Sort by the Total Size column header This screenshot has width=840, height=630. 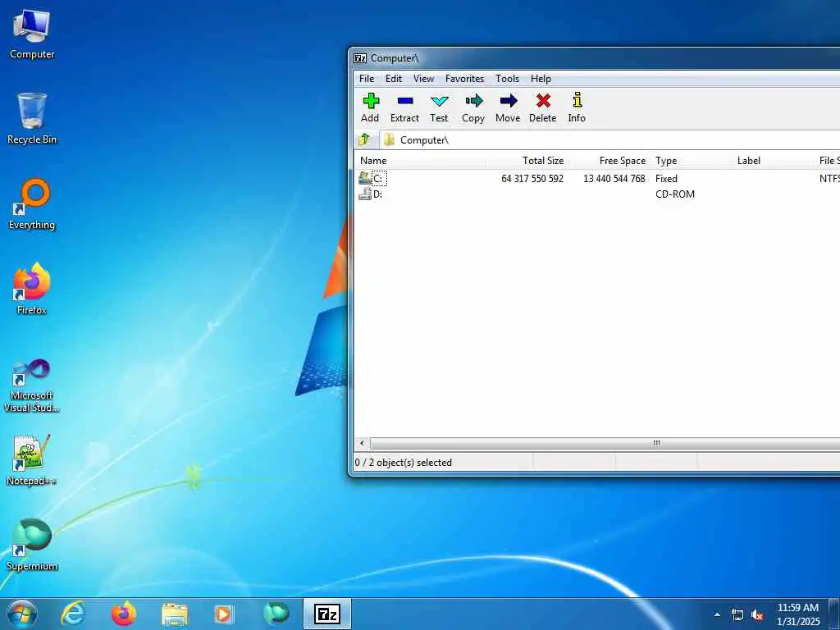pyautogui.click(x=527, y=161)
